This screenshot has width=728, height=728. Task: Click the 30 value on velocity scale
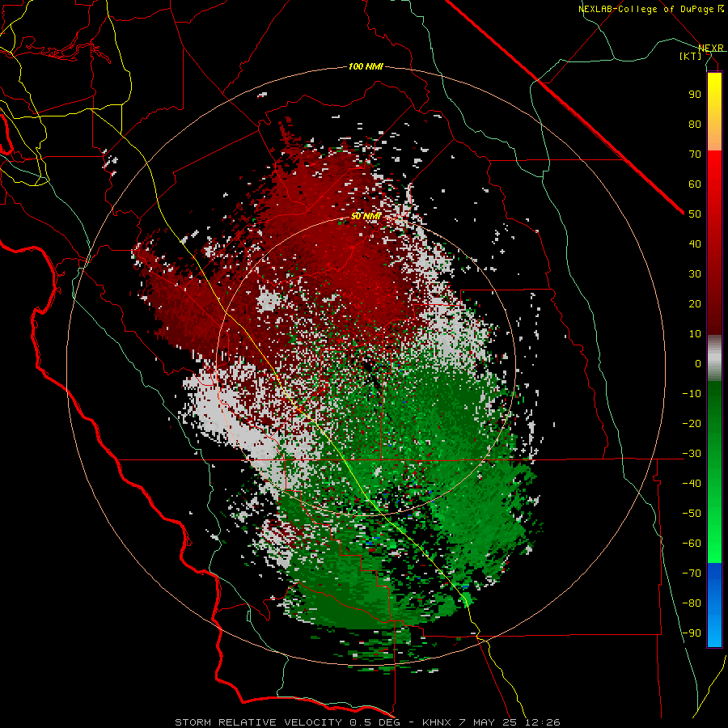pyautogui.click(x=695, y=274)
